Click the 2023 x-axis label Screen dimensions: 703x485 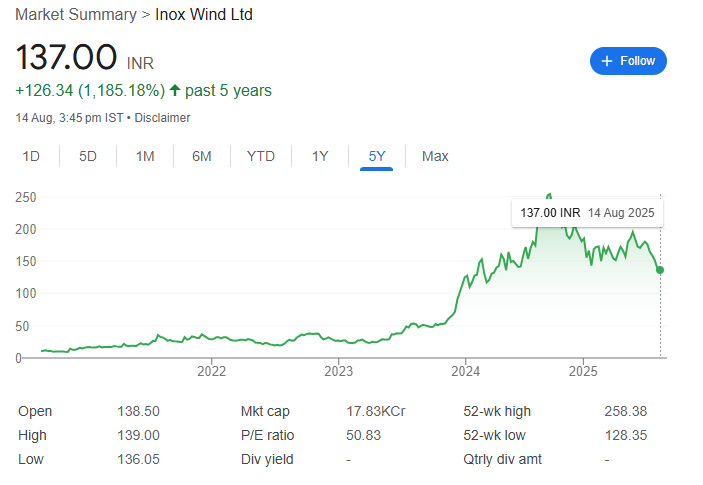(x=338, y=371)
